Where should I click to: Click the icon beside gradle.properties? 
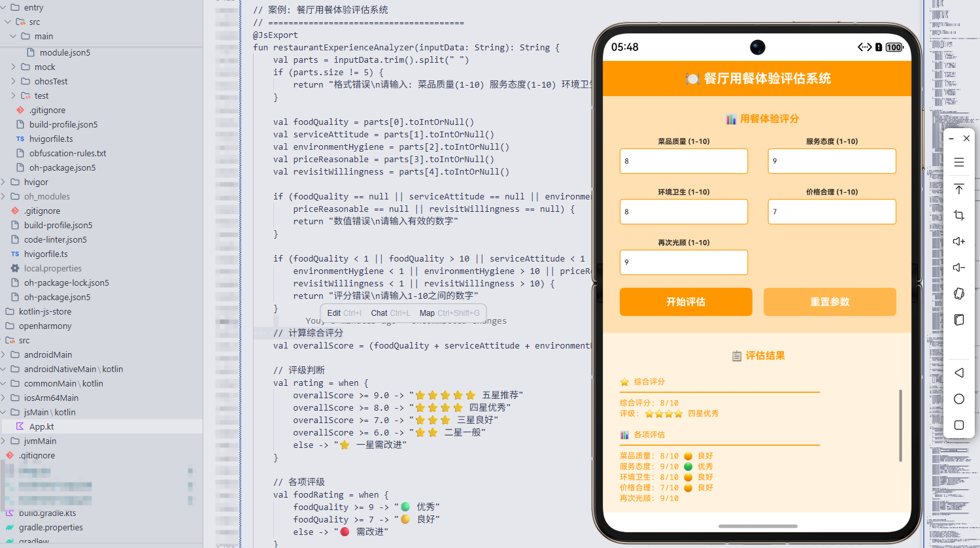[10, 527]
